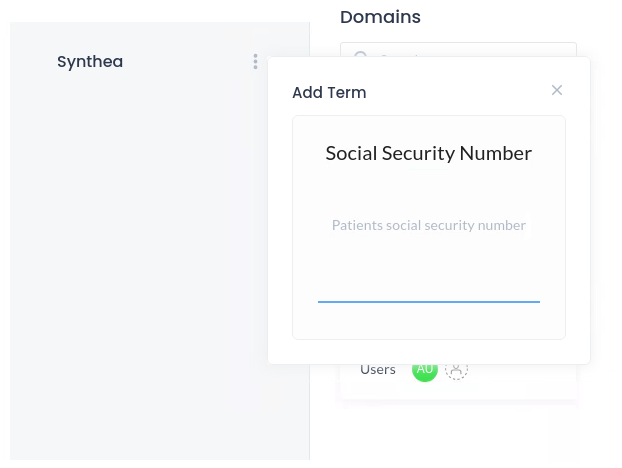This screenshot has width=622, height=468.
Task: Click the Domains page heading
Action: [x=380, y=17]
